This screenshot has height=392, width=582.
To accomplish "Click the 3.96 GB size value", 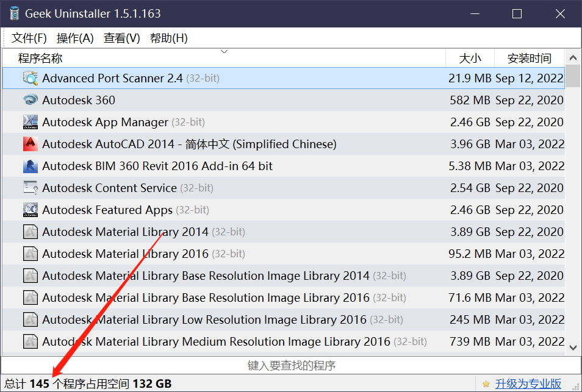I will click(x=470, y=144).
